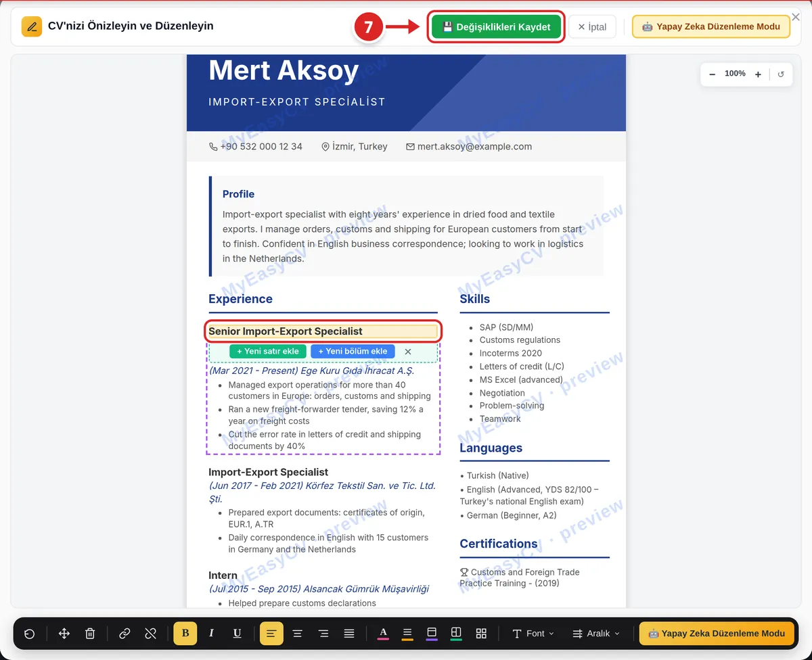
Task: Align text right
Action: tap(323, 634)
